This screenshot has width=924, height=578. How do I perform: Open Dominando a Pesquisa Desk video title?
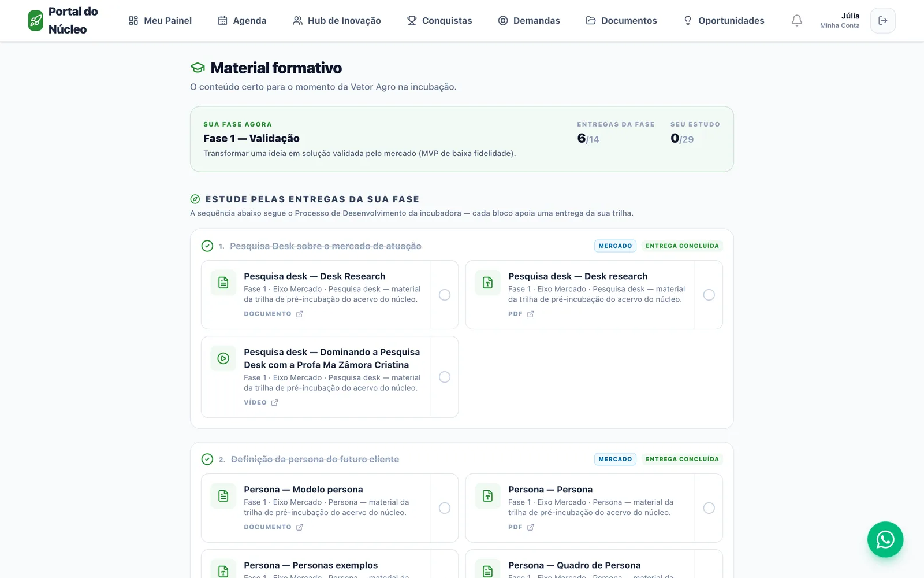pos(332,358)
